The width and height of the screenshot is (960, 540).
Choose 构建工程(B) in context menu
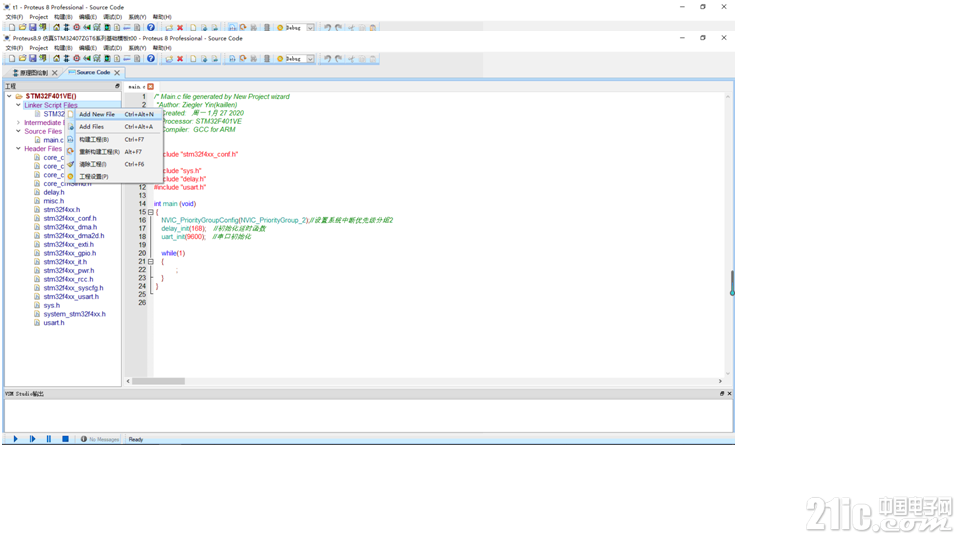click(x=116, y=140)
